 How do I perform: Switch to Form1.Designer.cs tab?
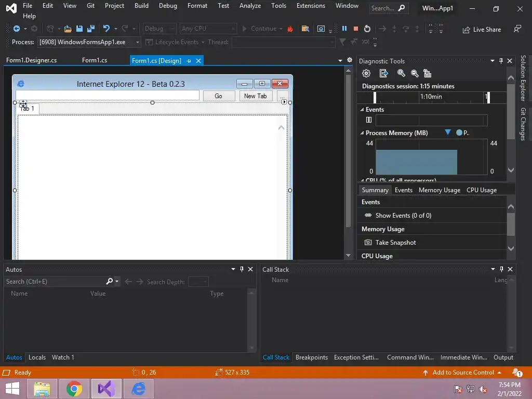coord(32,60)
